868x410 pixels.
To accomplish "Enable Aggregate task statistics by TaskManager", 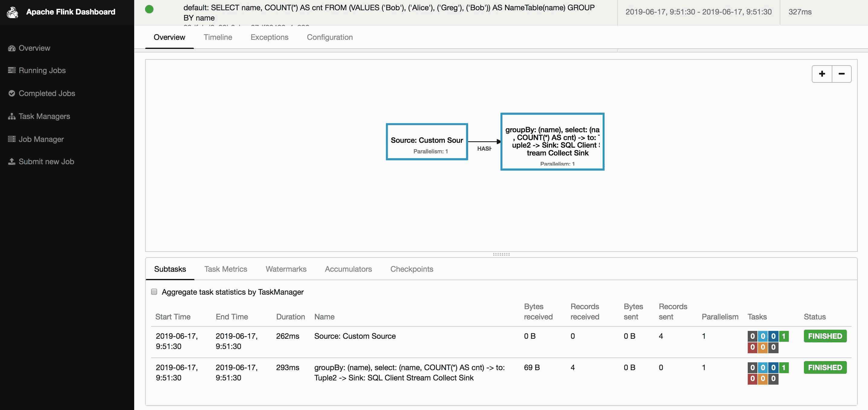I will tap(154, 292).
